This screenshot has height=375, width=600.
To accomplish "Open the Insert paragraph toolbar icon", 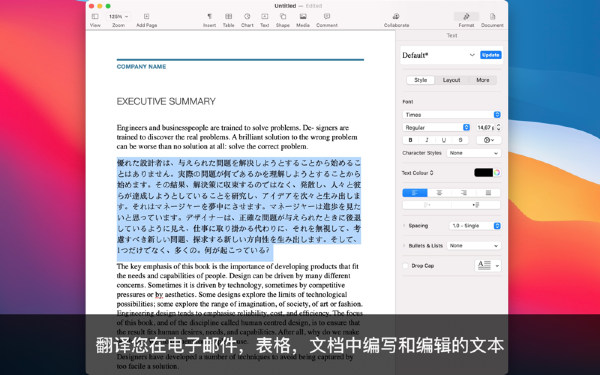I will (x=209, y=16).
